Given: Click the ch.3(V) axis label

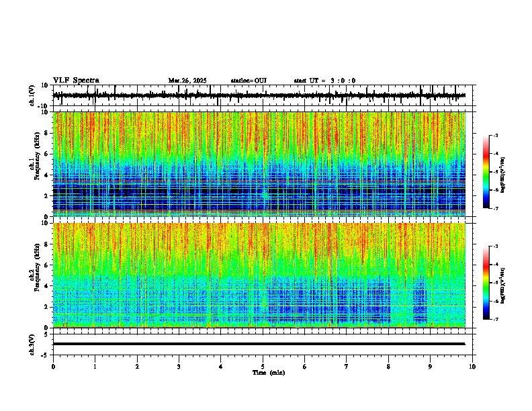Looking at the screenshot, I should (x=32, y=345).
